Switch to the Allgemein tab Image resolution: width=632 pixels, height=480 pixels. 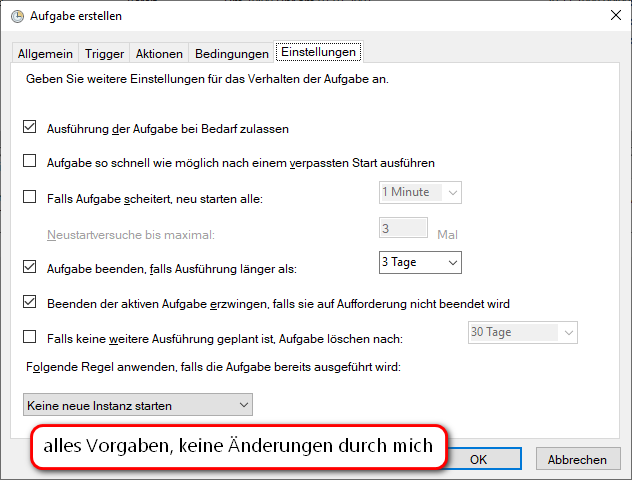46,53
